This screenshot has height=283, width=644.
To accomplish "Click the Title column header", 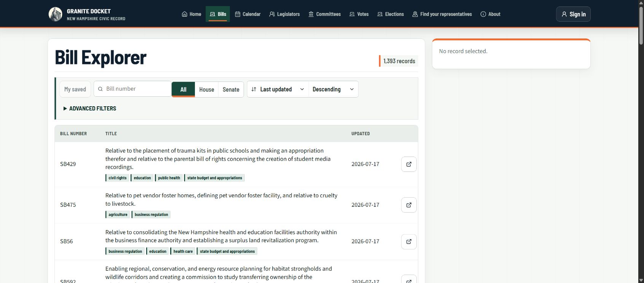I will [x=111, y=134].
